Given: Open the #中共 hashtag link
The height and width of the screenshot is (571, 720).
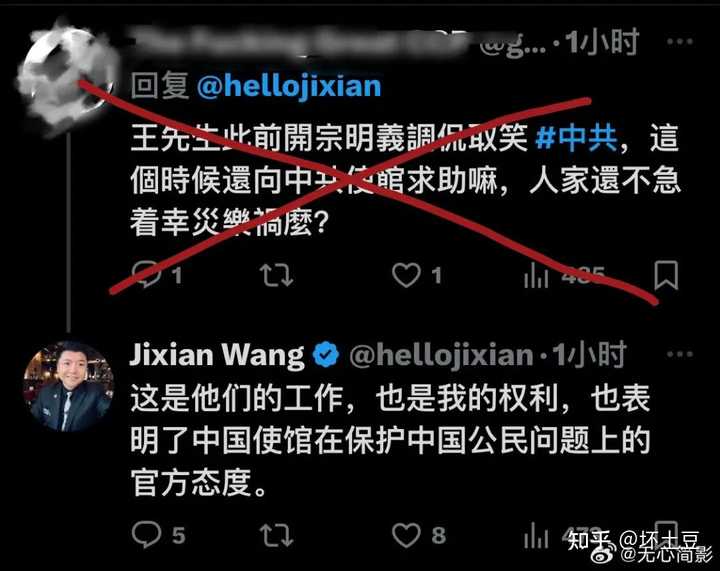Looking at the screenshot, I should click(576, 138).
